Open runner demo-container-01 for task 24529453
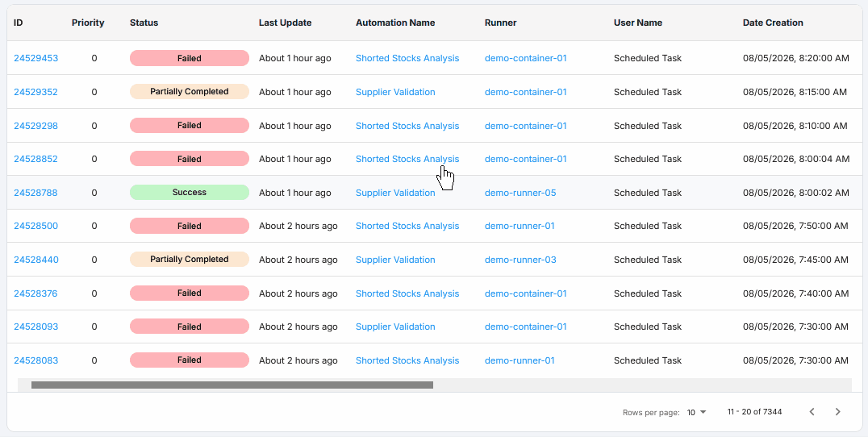 tap(526, 58)
